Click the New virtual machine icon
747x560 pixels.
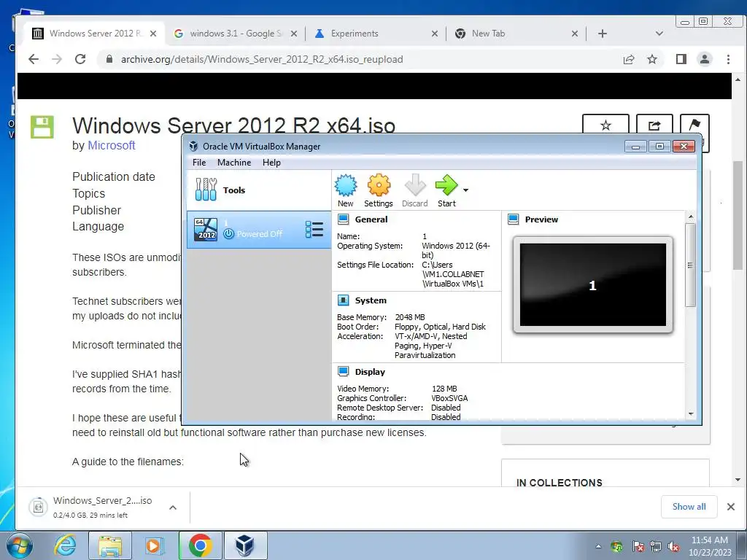point(345,190)
